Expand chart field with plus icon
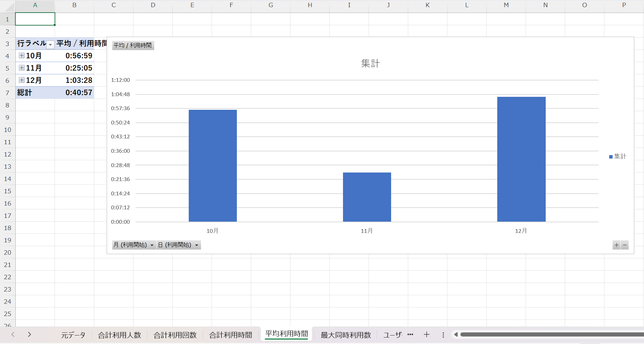The image size is (644, 344). [x=616, y=245]
